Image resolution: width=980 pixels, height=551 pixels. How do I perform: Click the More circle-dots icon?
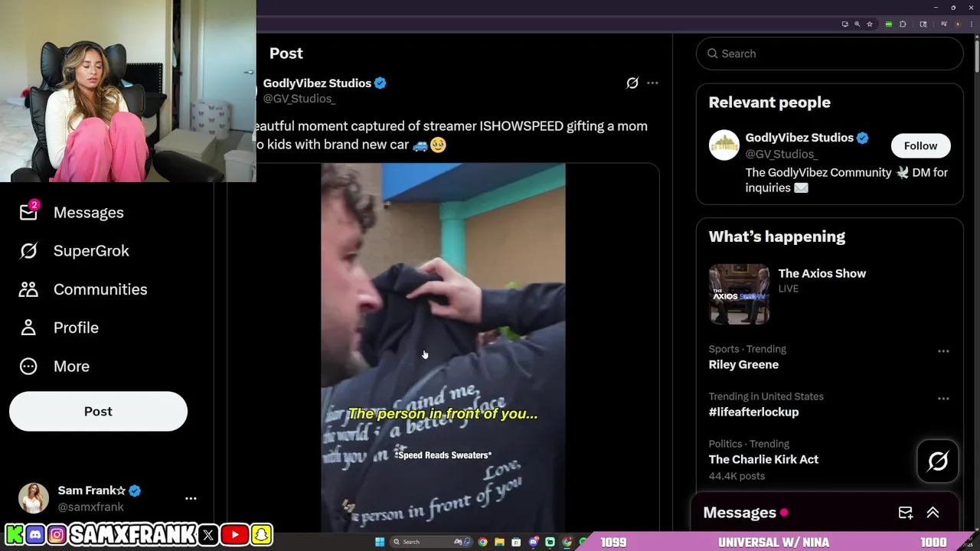(28, 367)
